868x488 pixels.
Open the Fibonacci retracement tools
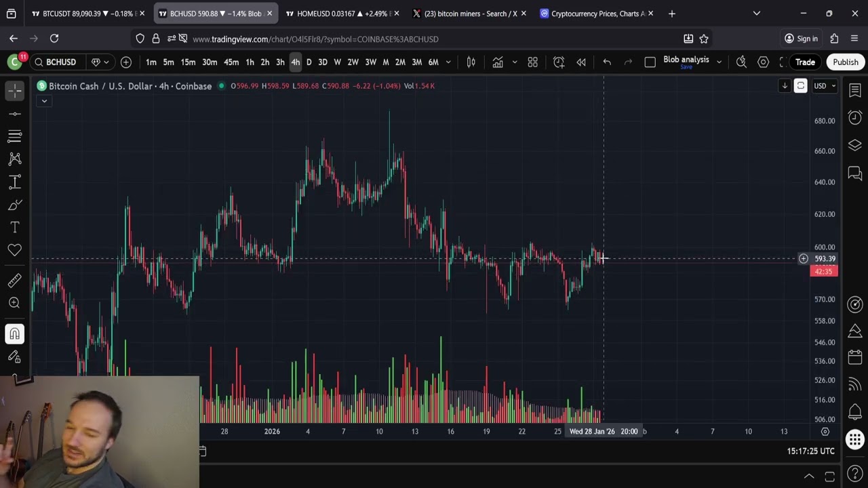pos(15,136)
